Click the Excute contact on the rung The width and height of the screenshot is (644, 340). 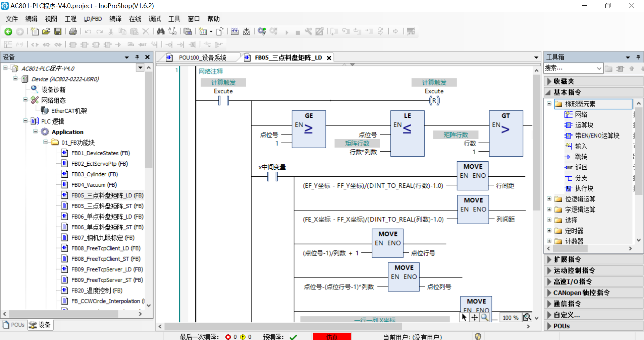(x=223, y=100)
